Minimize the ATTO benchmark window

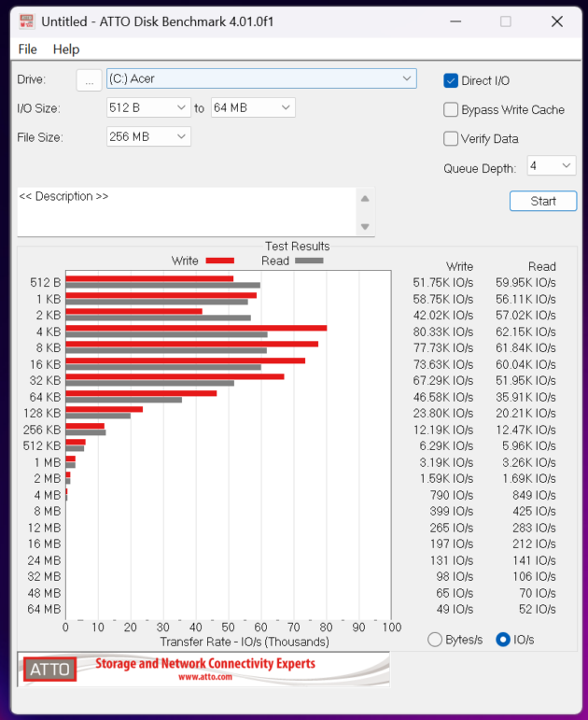pyautogui.click(x=455, y=21)
